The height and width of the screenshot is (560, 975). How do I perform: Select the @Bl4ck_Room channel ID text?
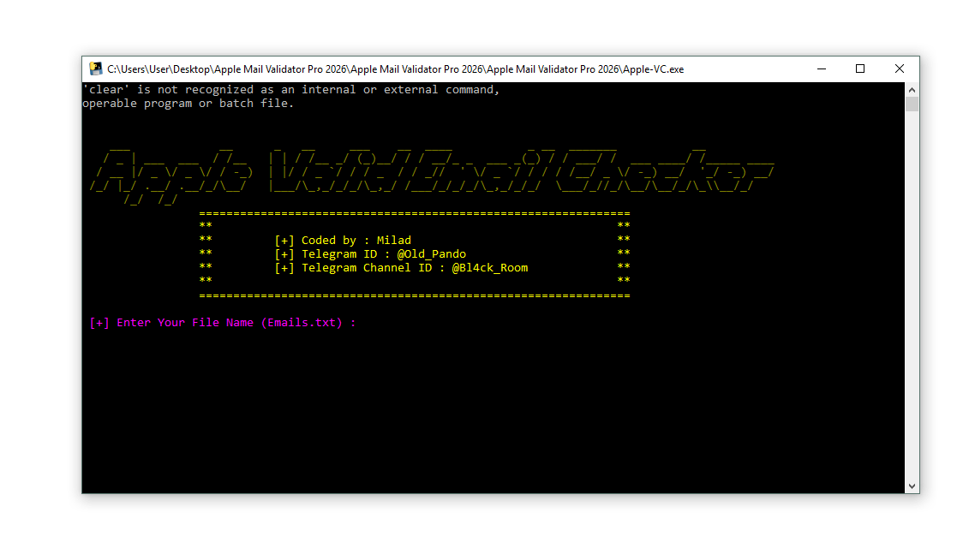pyautogui.click(x=490, y=267)
